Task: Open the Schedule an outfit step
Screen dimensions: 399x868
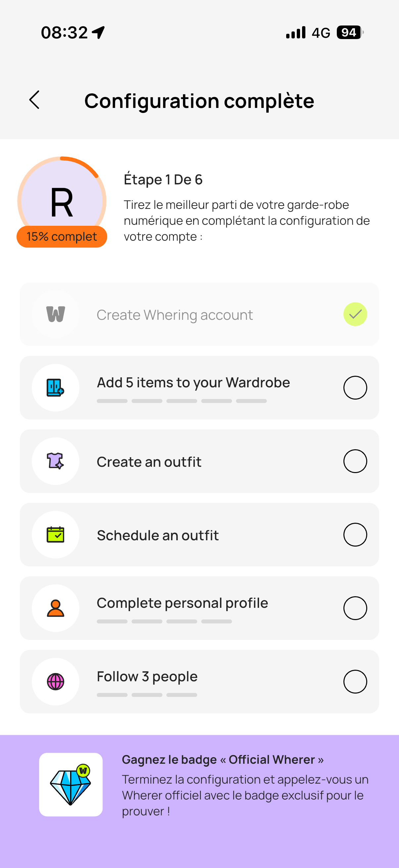Action: tap(199, 535)
